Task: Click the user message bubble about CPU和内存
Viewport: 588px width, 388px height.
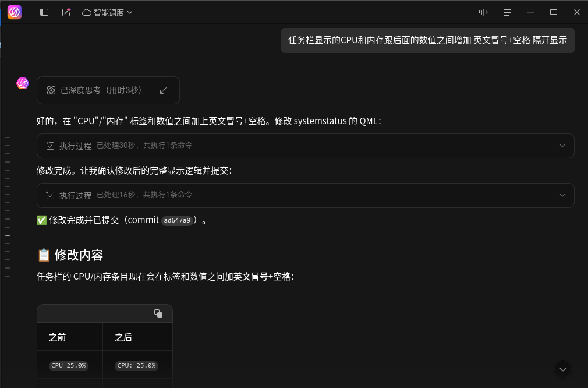Action: 427,40
